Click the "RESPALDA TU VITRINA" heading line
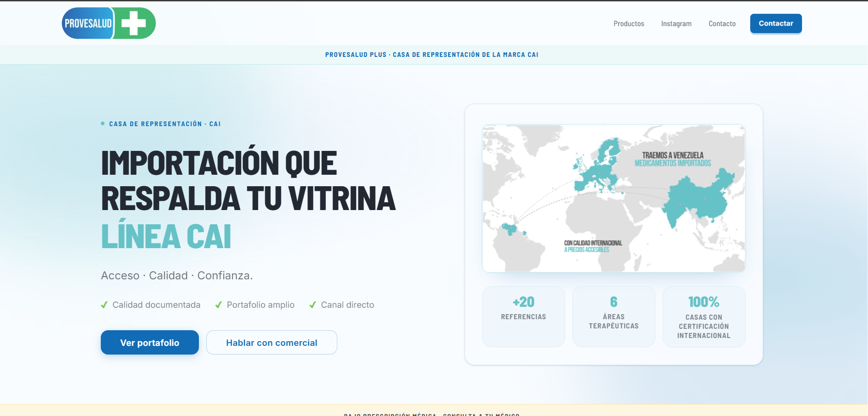 [248, 199]
